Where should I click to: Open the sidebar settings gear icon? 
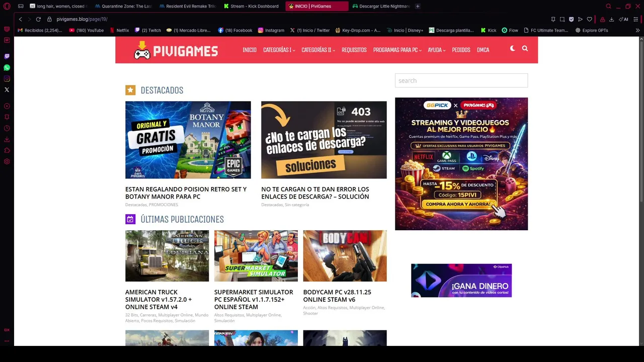point(7,161)
